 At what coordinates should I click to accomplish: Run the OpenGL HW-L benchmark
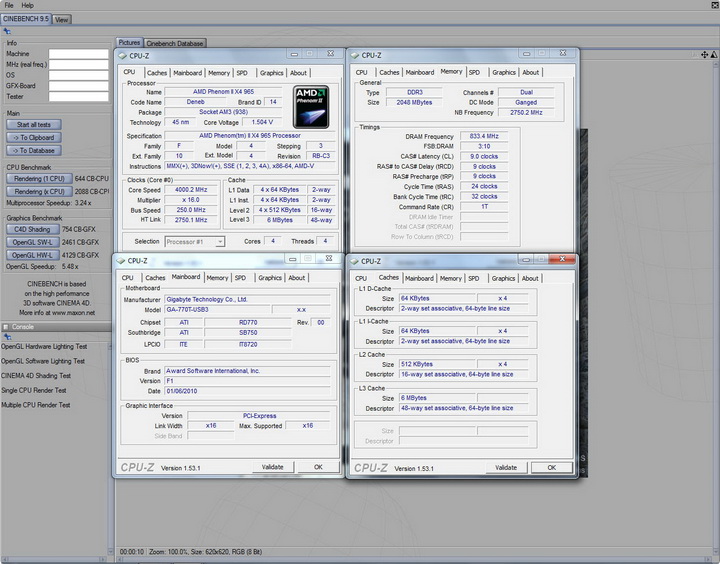pyautogui.click(x=33, y=255)
